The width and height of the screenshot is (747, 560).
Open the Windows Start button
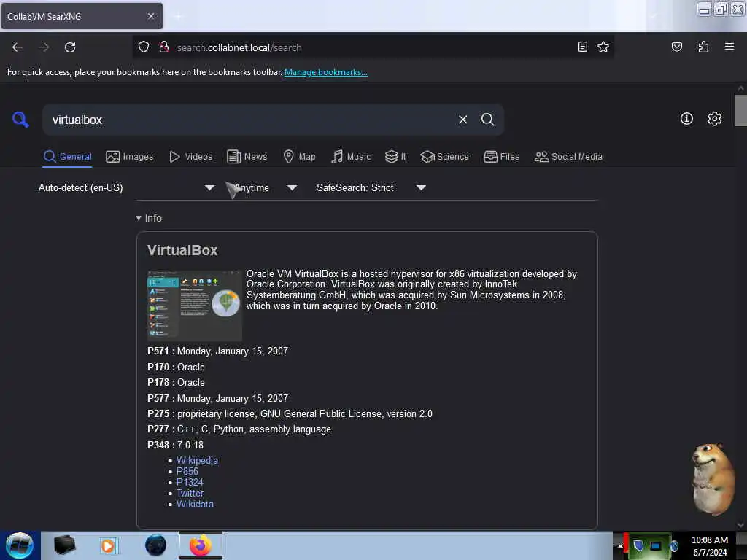[x=20, y=545]
